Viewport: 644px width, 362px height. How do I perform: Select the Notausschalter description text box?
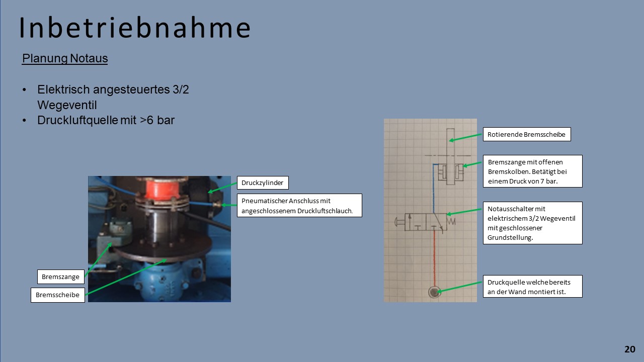[x=532, y=223]
